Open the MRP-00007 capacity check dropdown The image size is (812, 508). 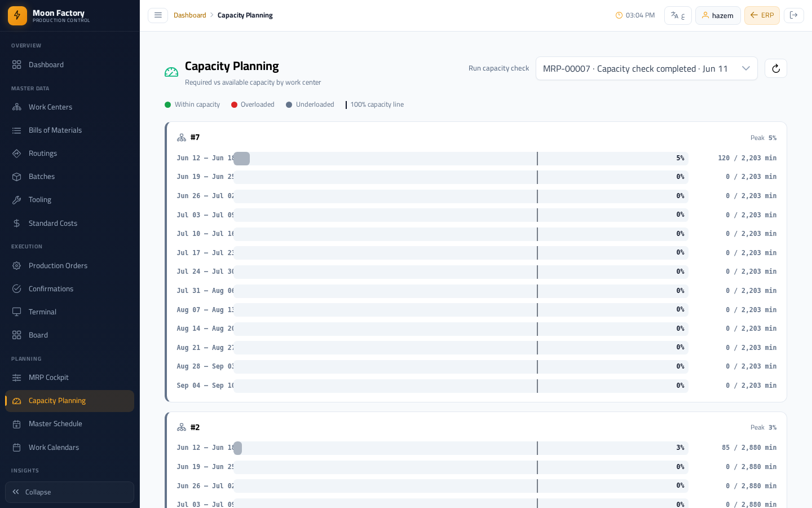click(646, 68)
